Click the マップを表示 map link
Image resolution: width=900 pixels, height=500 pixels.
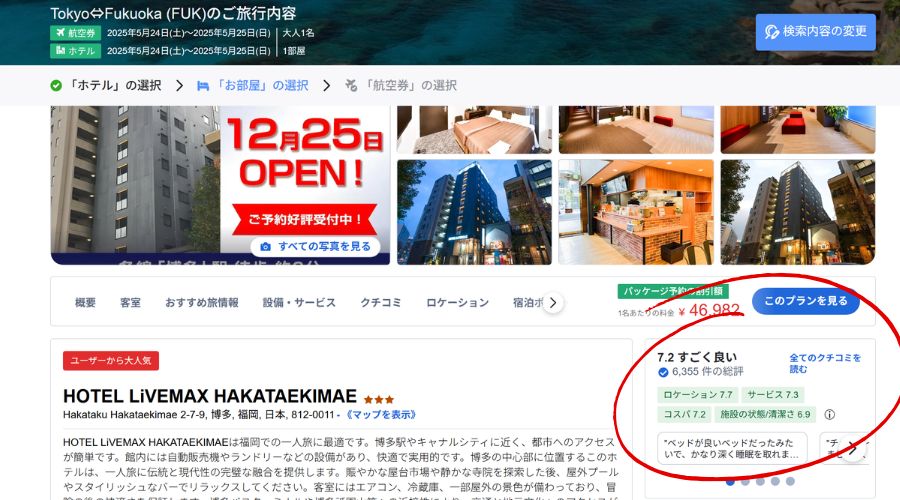pyautogui.click(x=379, y=414)
